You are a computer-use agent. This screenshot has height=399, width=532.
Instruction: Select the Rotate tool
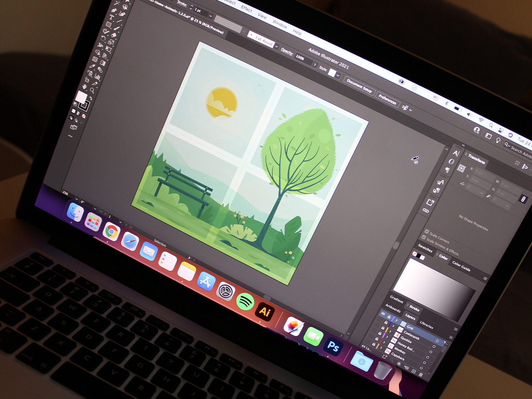coord(103,38)
